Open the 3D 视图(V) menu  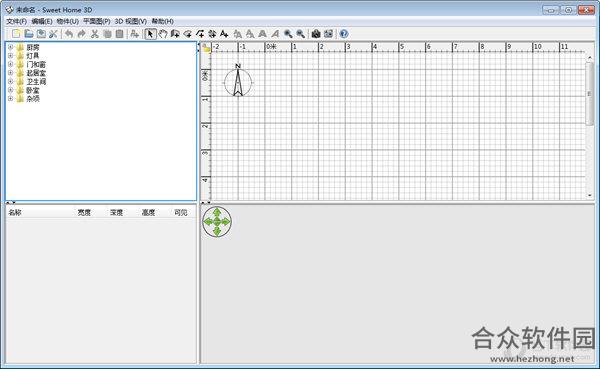pos(131,21)
